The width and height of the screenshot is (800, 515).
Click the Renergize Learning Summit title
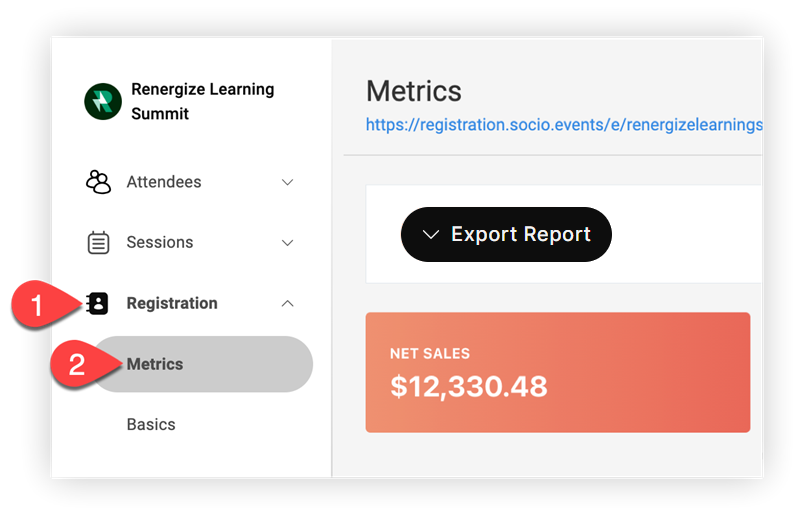(x=203, y=101)
